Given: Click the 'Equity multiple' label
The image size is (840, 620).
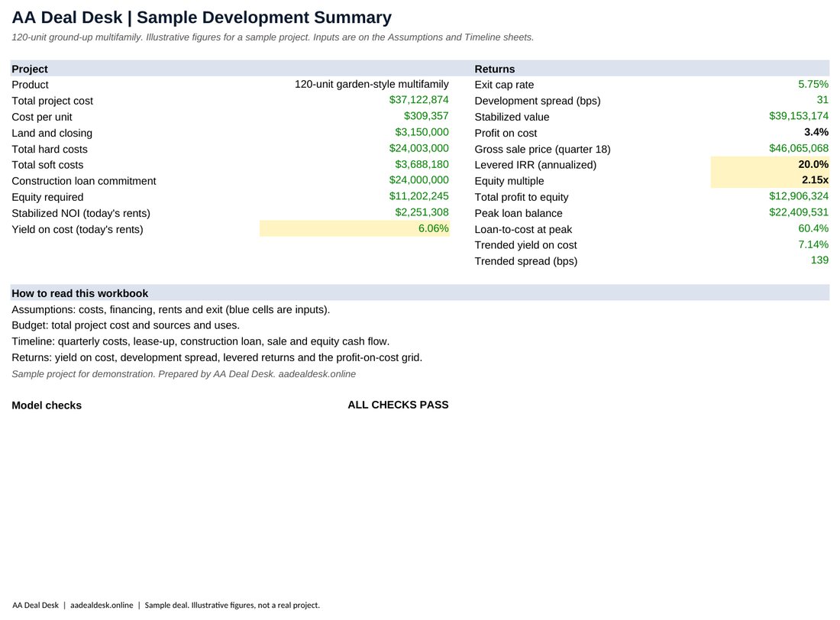Looking at the screenshot, I should pos(509,181).
